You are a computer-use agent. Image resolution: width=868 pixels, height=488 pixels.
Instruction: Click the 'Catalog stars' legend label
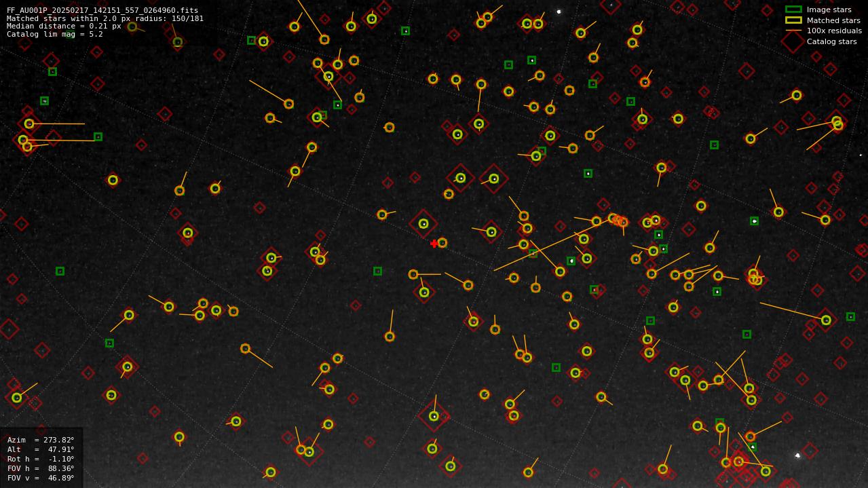(x=831, y=41)
